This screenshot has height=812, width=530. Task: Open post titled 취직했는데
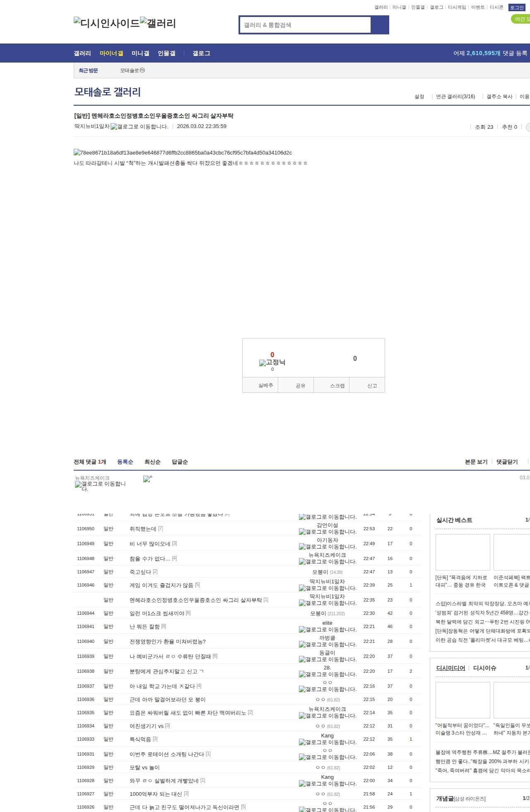(x=143, y=529)
